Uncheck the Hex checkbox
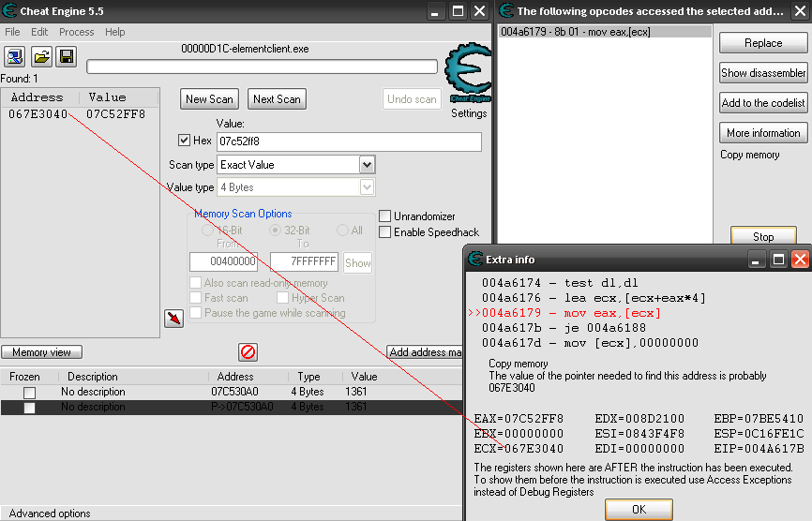The width and height of the screenshot is (812, 521). click(x=184, y=141)
